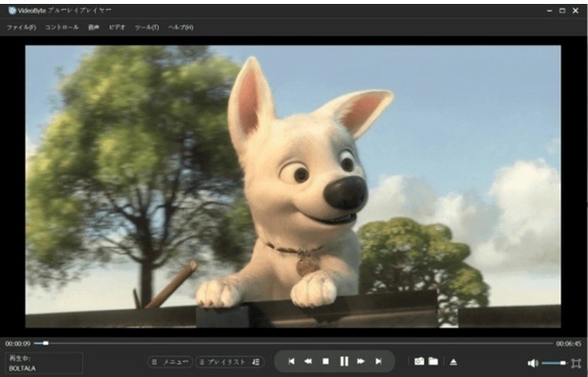This screenshot has height=377, width=588.
Task: Skip to the previous chapter
Action: click(x=291, y=361)
